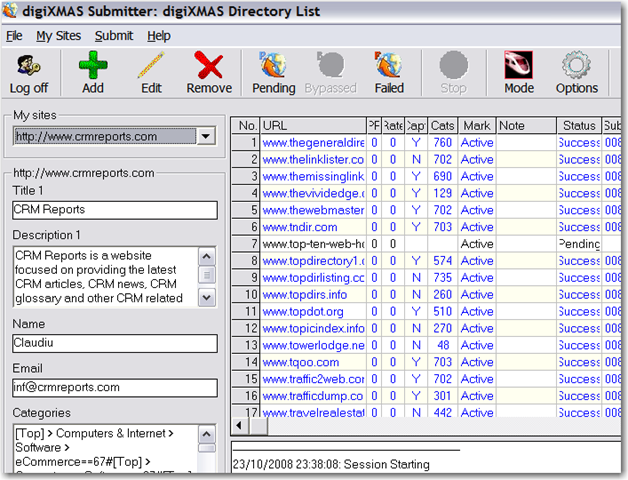Click the grayed Stop icon
Screen dimensions: 628x480
453,65
